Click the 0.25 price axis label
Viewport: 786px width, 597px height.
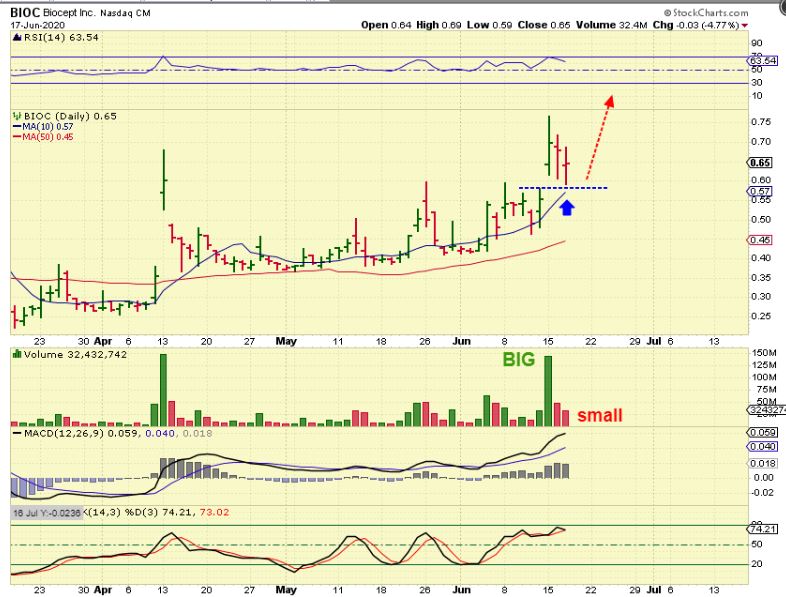761,316
